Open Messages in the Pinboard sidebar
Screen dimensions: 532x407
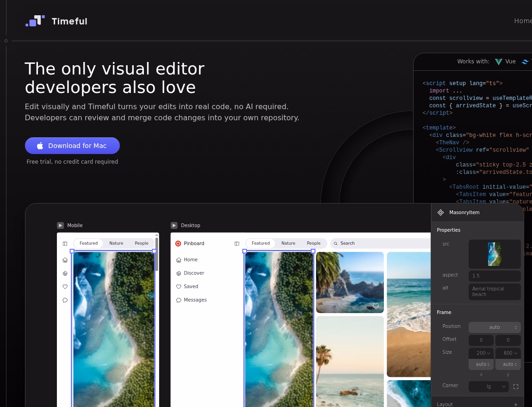point(192,300)
